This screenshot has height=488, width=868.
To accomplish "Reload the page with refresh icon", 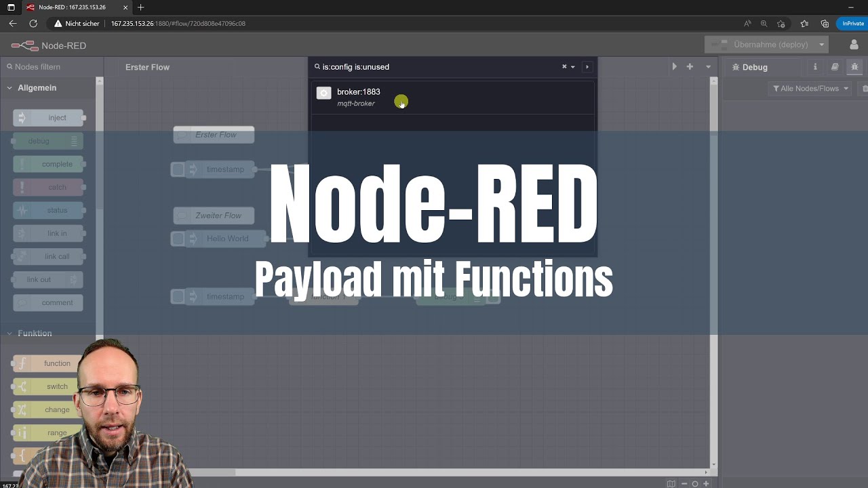I will point(33,23).
